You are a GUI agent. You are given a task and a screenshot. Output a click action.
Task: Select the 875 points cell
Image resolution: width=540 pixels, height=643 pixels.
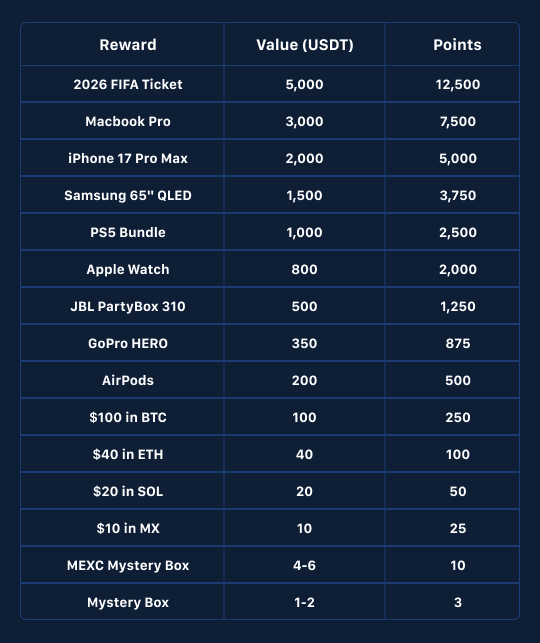click(458, 343)
